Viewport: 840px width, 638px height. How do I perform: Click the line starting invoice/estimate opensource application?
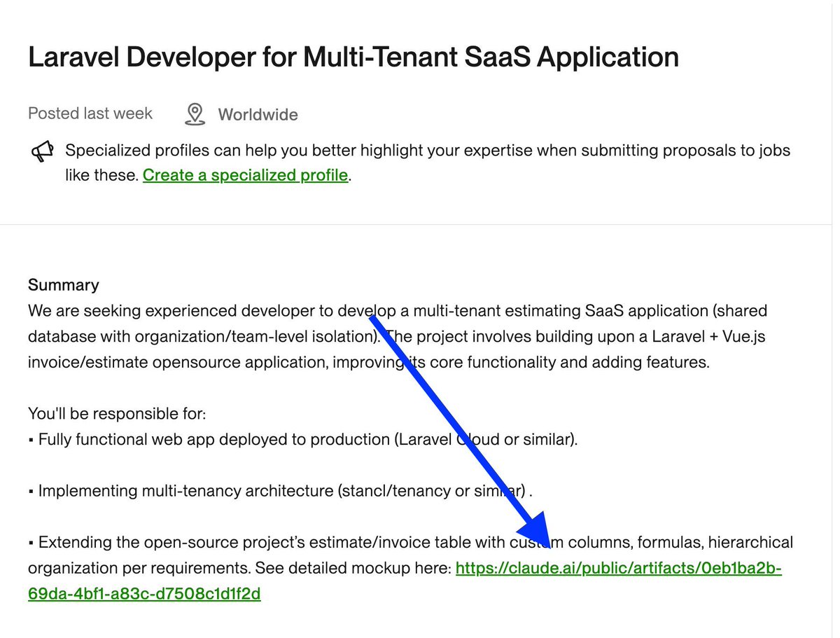tap(369, 363)
